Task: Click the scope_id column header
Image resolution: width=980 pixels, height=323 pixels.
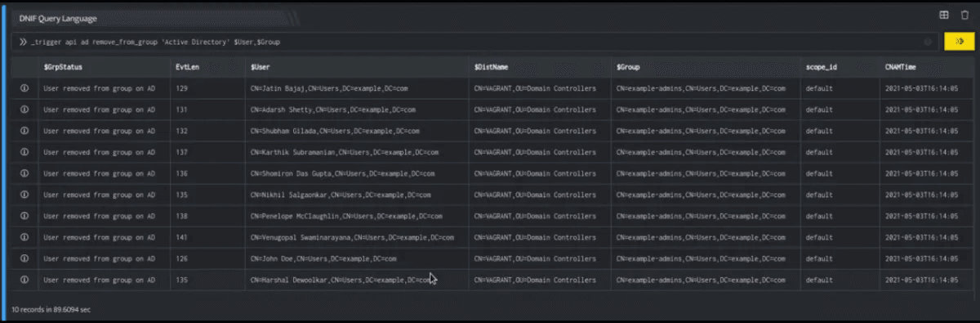Action: pyautogui.click(x=821, y=66)
